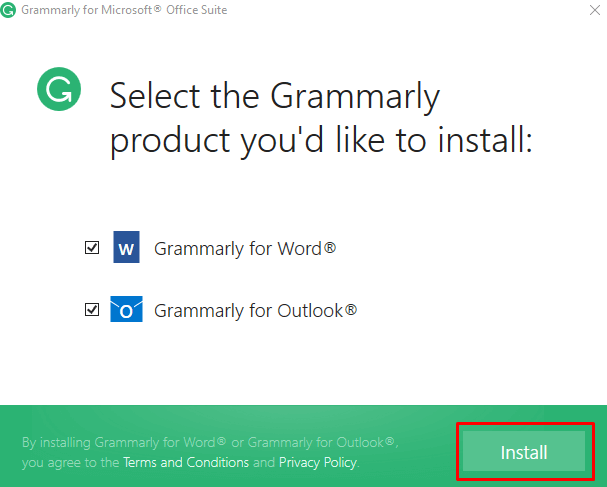The width and height of the screenshot is (607, 487).
Task: Click the word "and" between footer links
Action: click(x=264, y=463)
